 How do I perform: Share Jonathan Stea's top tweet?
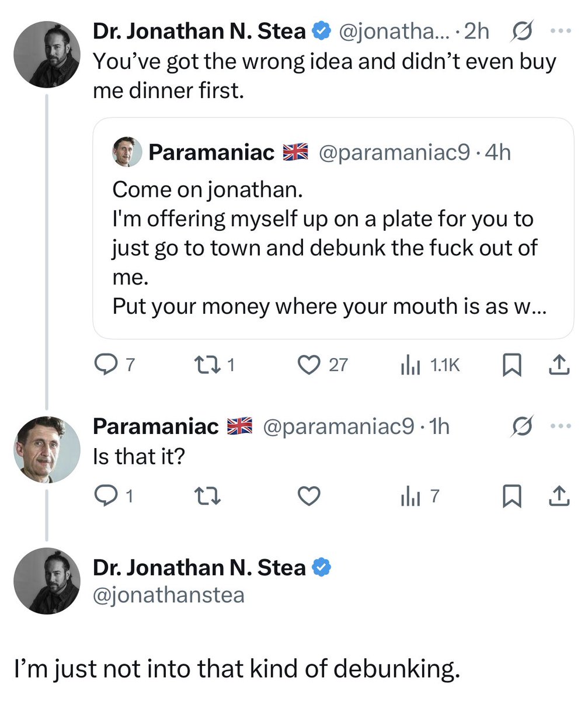tap(559, 365)
